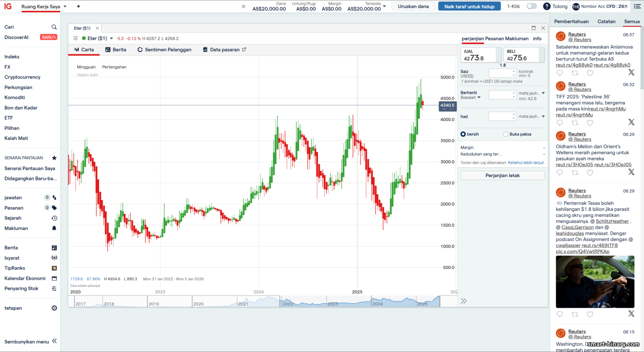Click the search magnifier icon beside Cari
Screen dimensions: 644x352
tap(54, 27)
